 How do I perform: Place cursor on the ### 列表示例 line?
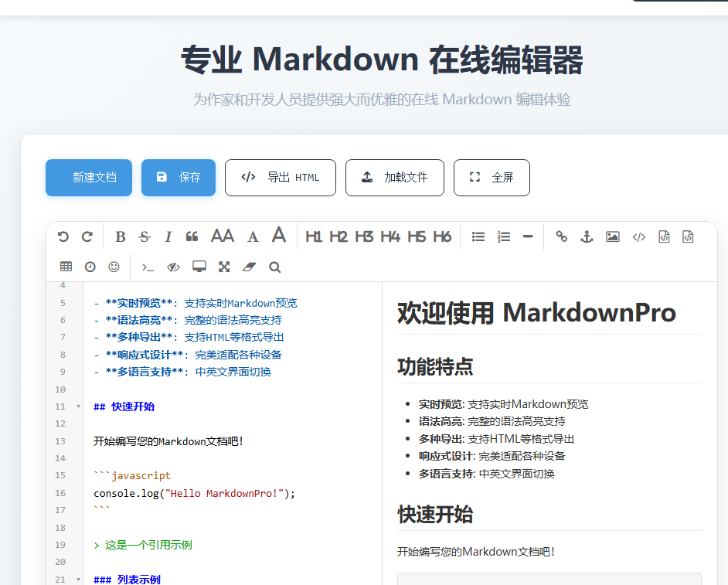[127, 580]
